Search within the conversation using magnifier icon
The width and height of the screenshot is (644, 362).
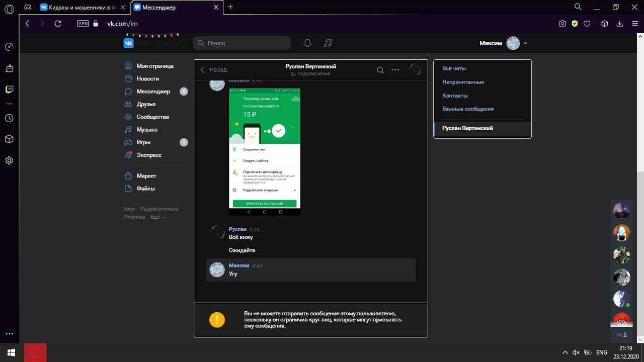pyautogui.click(x=380, y=70)
